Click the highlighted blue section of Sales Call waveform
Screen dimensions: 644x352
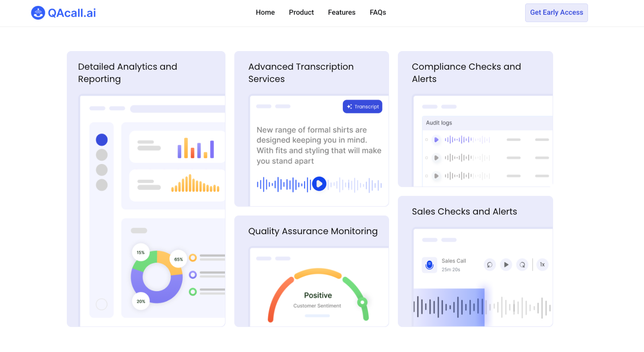tap(449, 307)
